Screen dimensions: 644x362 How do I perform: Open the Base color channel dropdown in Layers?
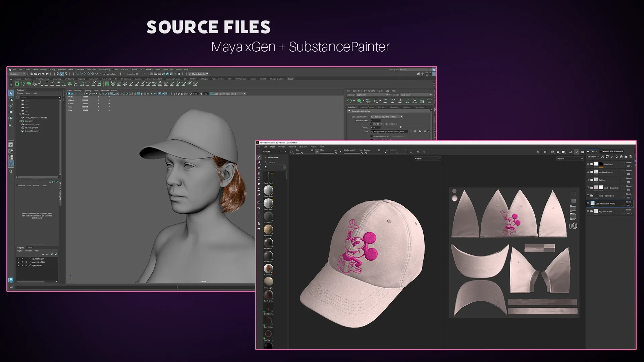[x=593, y=157]
